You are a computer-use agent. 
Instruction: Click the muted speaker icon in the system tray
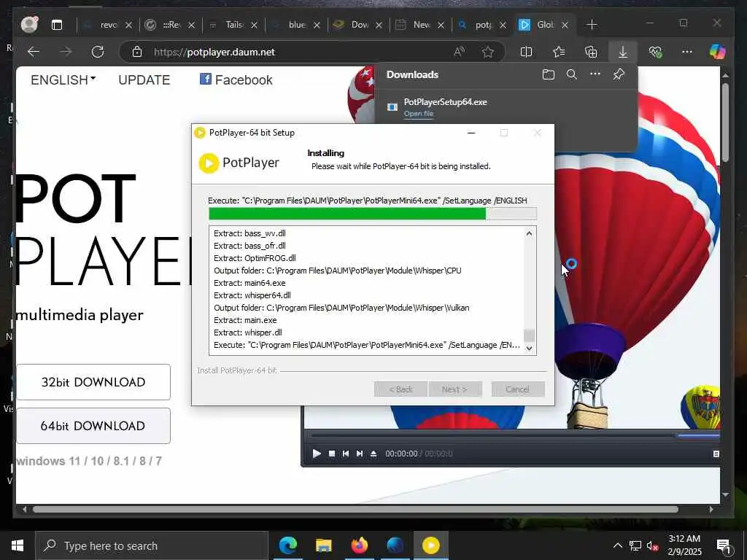(652, 545)
